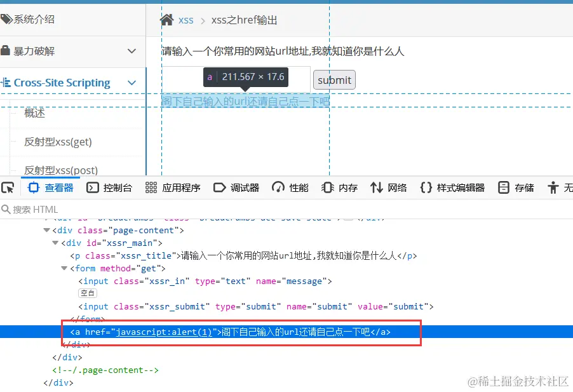The image size is (573, 392).
Task: Switch to the 控制台 tab
Action: [x=109, y=188]
